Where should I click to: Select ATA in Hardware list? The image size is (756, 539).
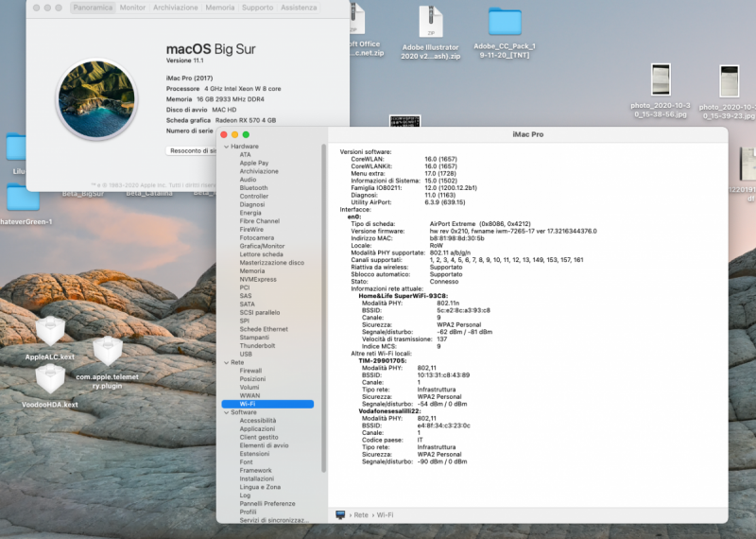[x=245, y=155]
